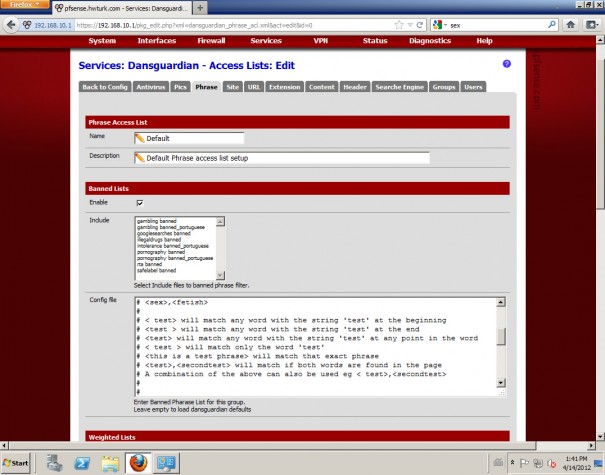Go to the browser home page
The image size is (605, 475).
pos(571,25)
